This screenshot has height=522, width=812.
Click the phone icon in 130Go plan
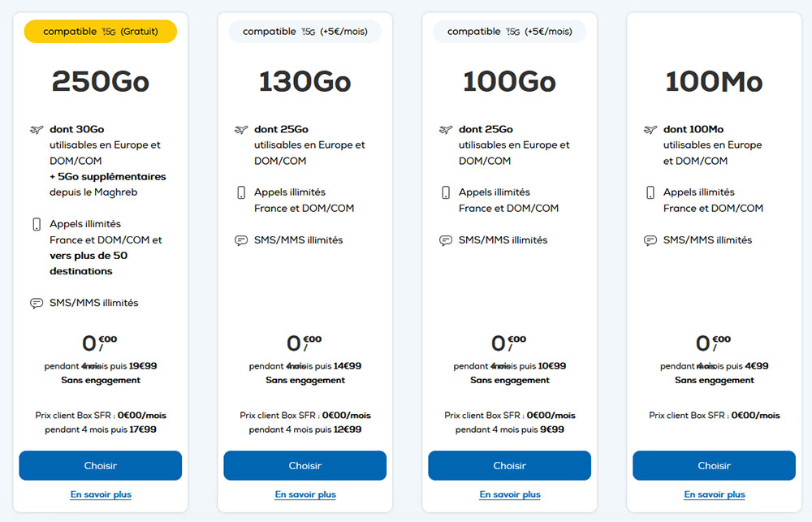click(x=241, y=192)
